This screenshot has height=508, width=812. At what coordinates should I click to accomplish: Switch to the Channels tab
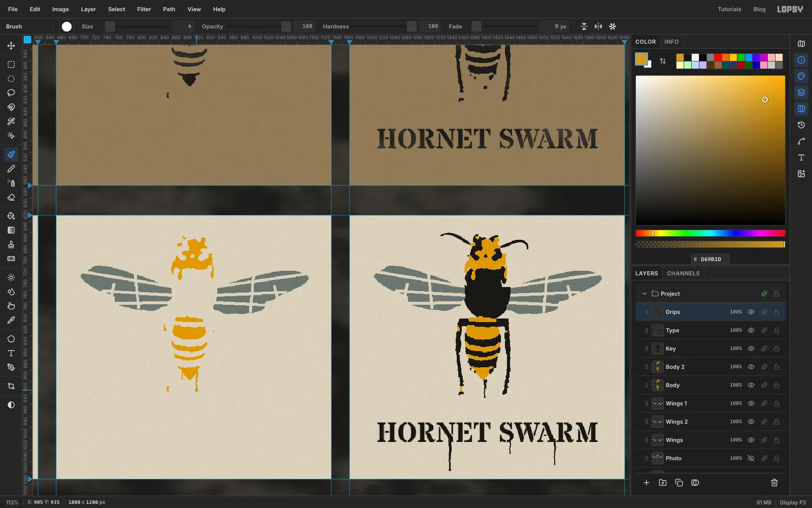(683, 273)
